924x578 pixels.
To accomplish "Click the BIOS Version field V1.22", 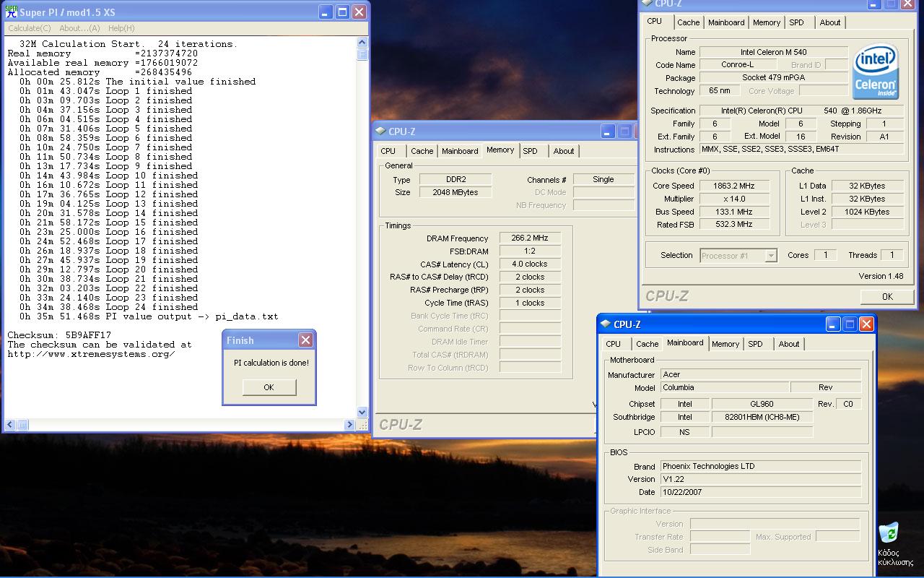I will pyautogui.click(x=761, y=479).
